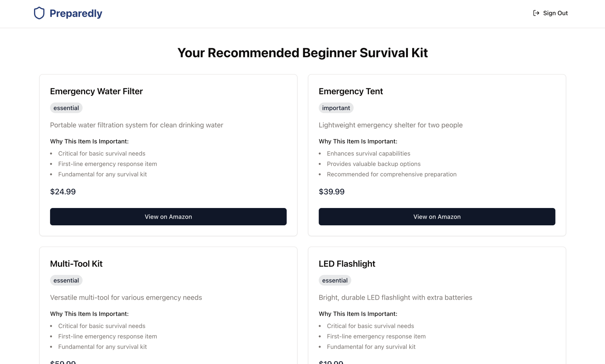View Emergency Water Filter on Amazon
This screenshot has height=364, width=605.
(x=168, y=217)
